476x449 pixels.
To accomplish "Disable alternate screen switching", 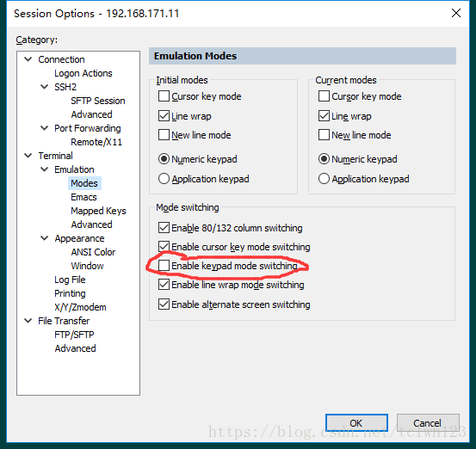I will pos(164,304).
